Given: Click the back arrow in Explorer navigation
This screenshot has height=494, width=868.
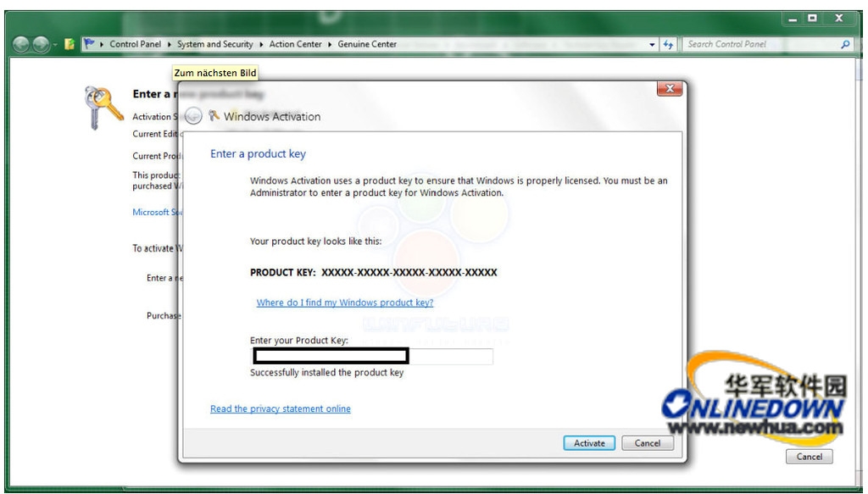Looking at the screenshot, I should (21, 44).
